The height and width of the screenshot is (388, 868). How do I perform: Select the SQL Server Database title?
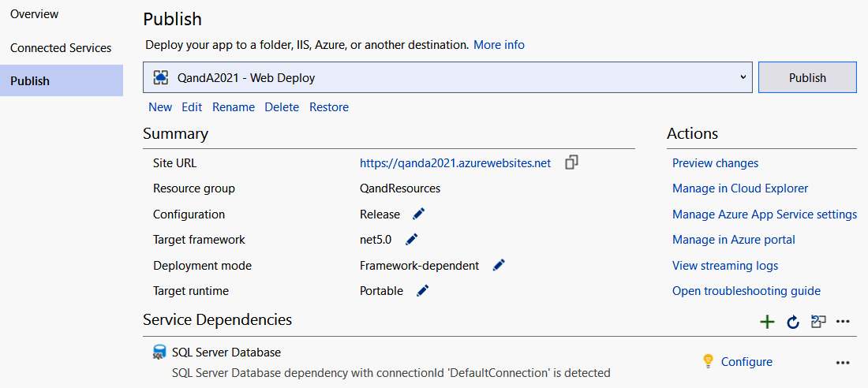tap(226, 352)
